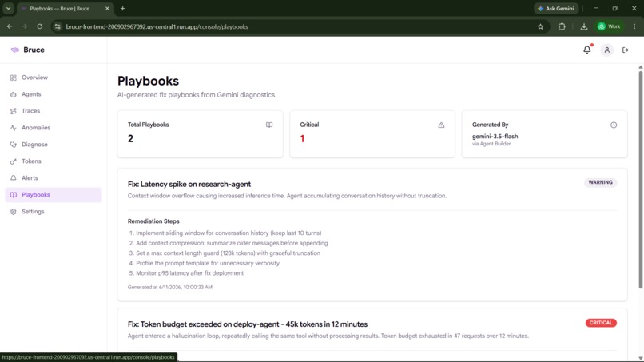Screen dimensions: 644x362
Task: Click the Total Playbooks count 2
Action: (130, 138)
